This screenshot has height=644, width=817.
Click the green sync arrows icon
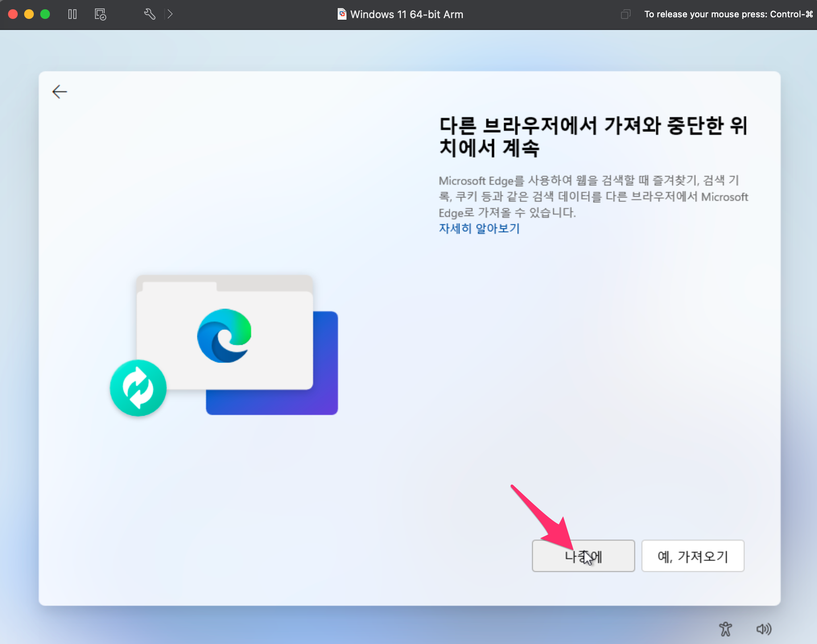pyautogui.click(x=138, y=388)
